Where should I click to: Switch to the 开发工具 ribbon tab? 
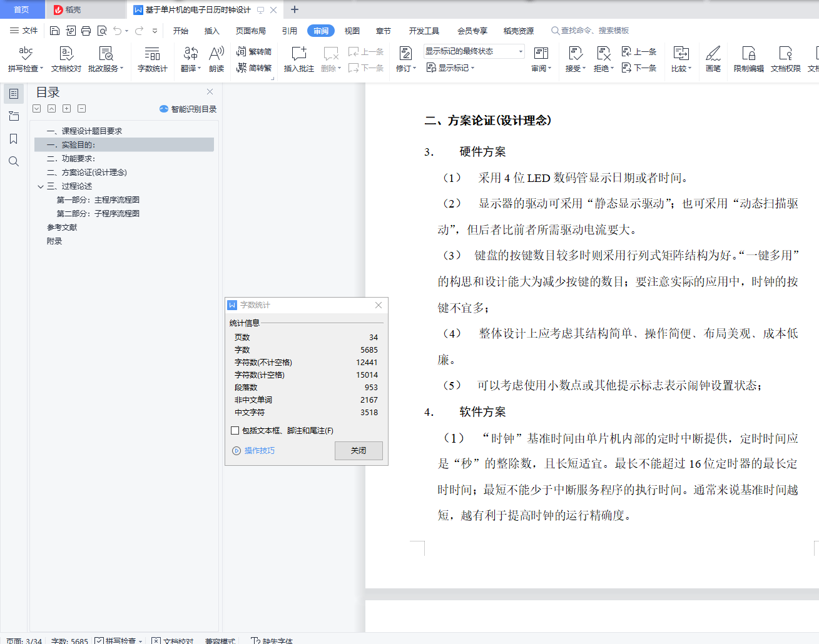click(x=424, y=31)
